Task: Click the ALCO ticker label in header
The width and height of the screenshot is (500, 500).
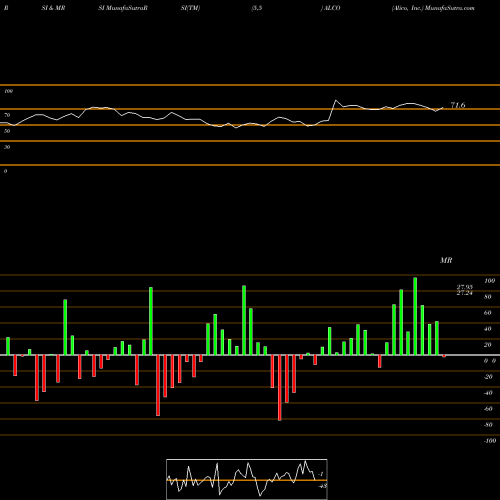Action: (332, 8)
